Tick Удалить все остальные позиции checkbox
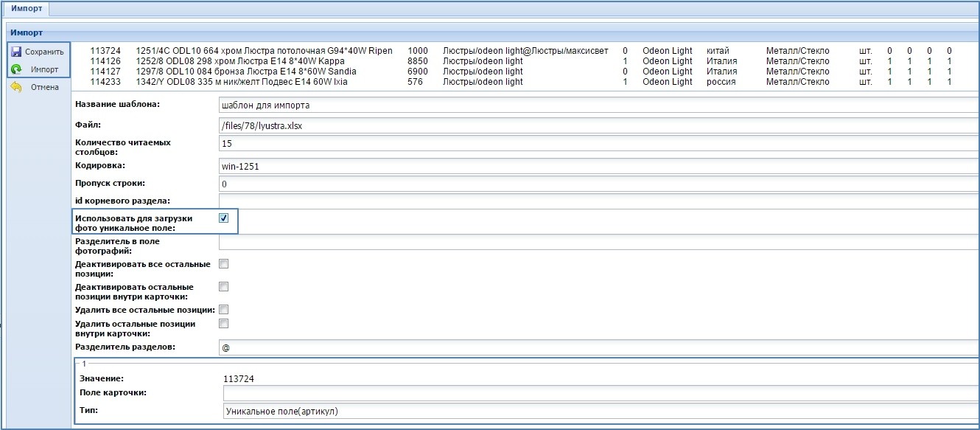This screenshot has width=980, height=430. tap(224, 309)
